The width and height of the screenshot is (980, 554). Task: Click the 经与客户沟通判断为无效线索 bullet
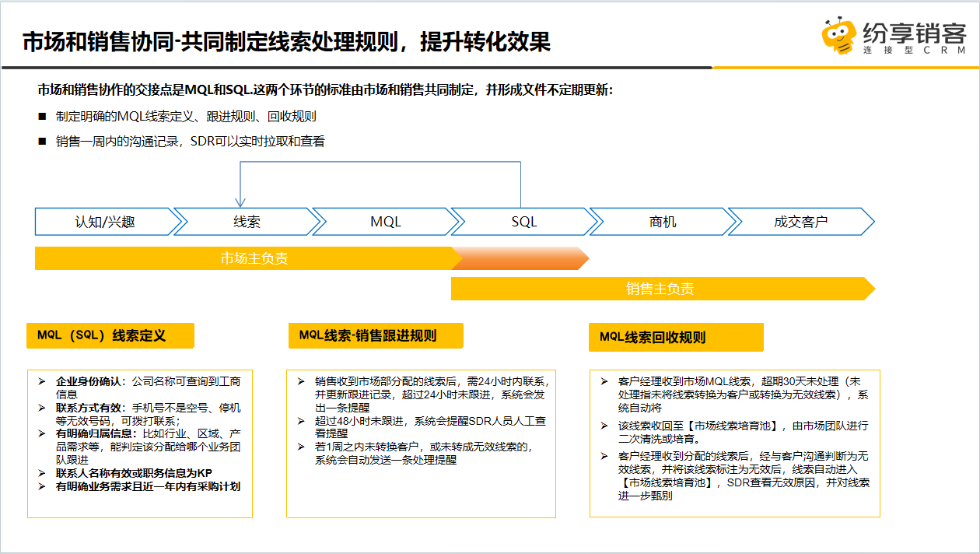click(744, 475)
